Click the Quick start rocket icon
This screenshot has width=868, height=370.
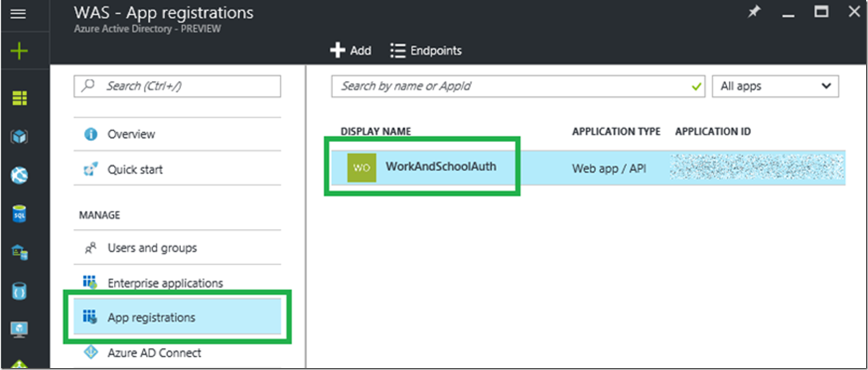pyautogui.click(x=91, y=169)
